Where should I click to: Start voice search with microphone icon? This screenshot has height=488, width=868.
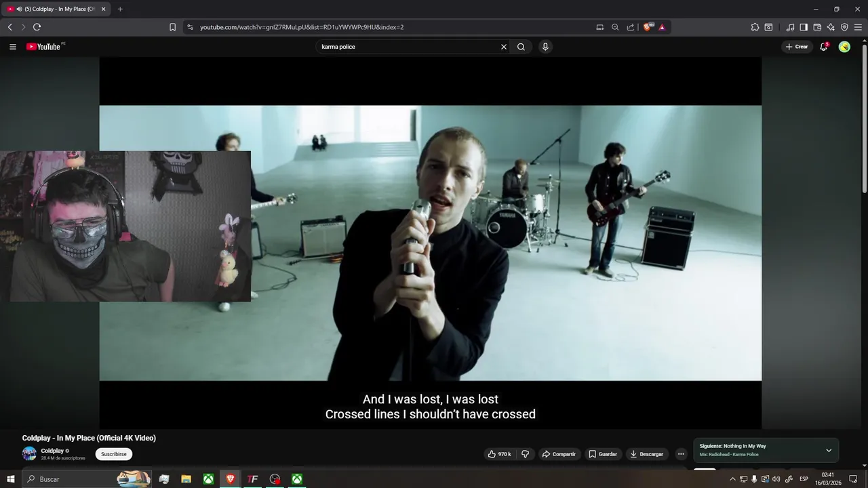click(545, 47)
